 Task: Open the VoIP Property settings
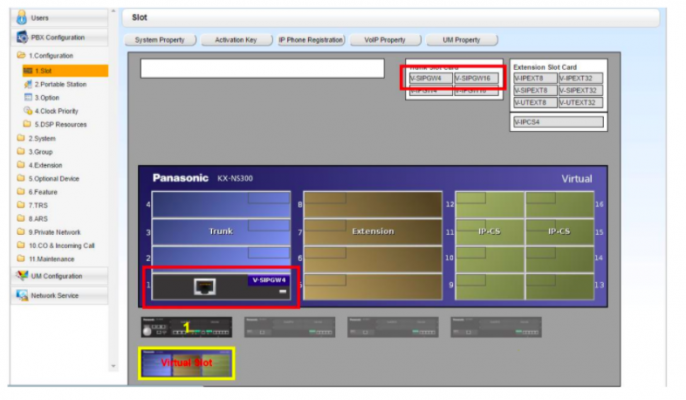tap(386, 40)
